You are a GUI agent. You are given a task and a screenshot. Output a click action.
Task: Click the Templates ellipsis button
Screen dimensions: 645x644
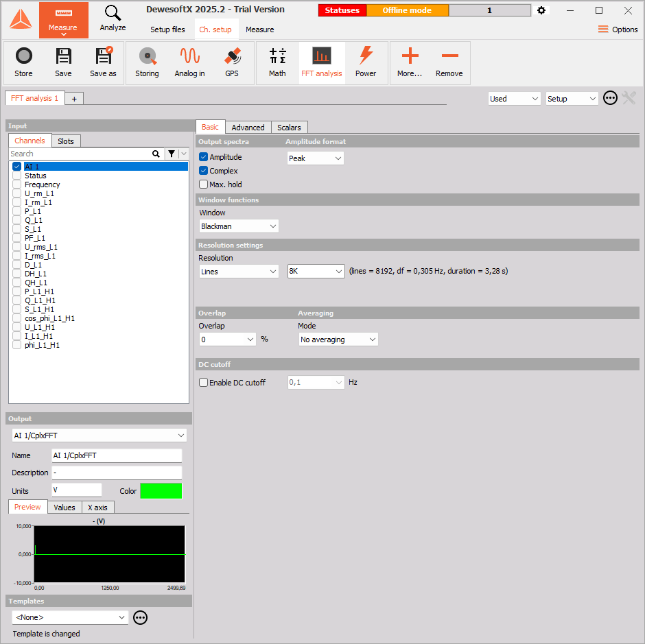coord(140,617)
